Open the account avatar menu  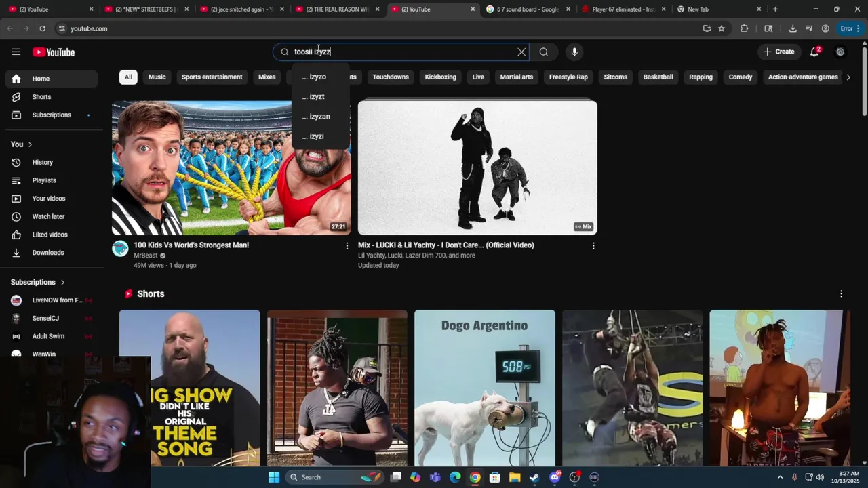pos(840,52)
